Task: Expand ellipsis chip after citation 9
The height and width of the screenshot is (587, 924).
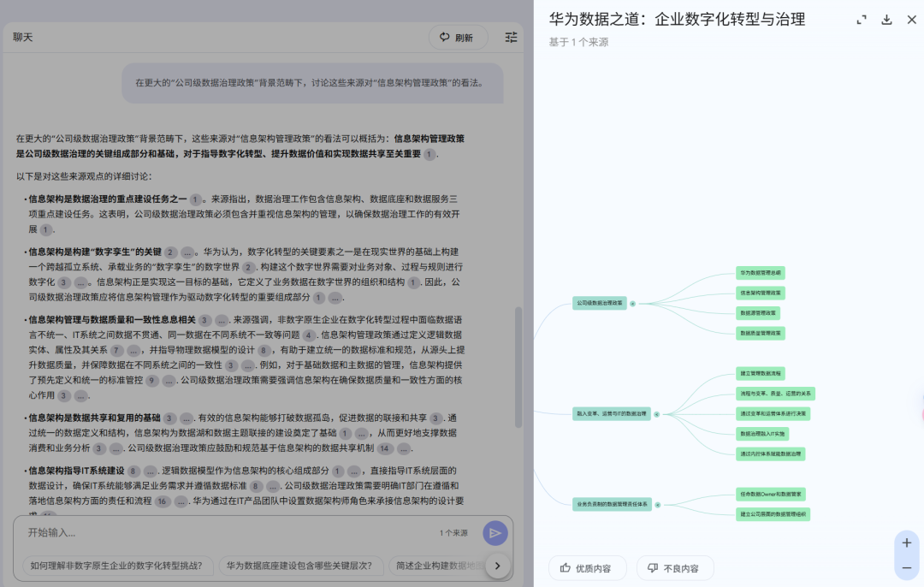Action: point(169,381)
